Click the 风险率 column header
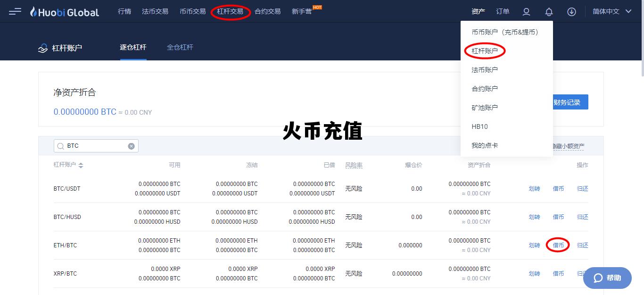This screenshot has width=644, height=295. click(354, 165)
